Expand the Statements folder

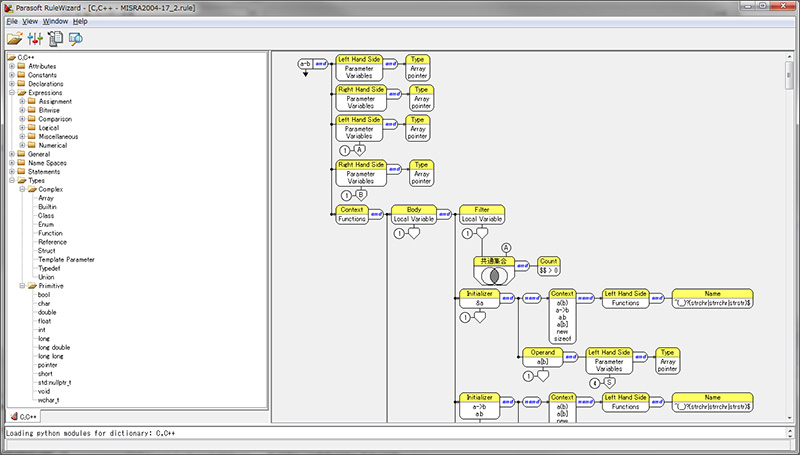click(12, 172)
